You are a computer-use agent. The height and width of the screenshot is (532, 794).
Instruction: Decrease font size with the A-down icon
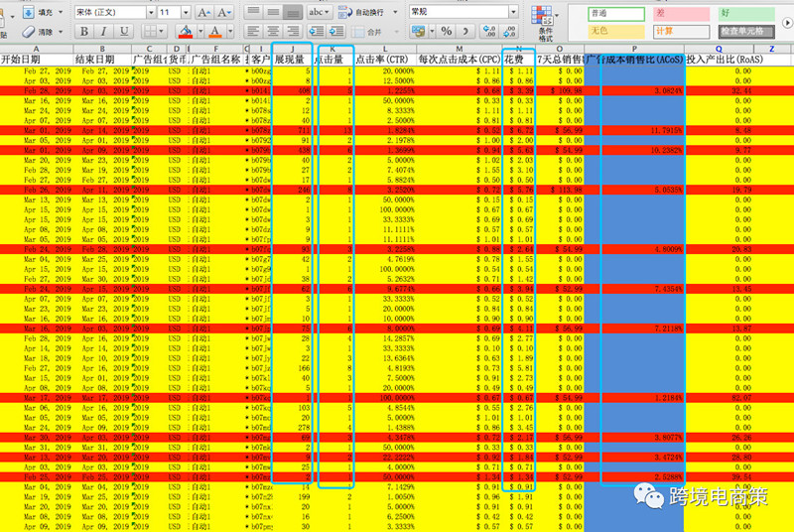tap(223, 12)
